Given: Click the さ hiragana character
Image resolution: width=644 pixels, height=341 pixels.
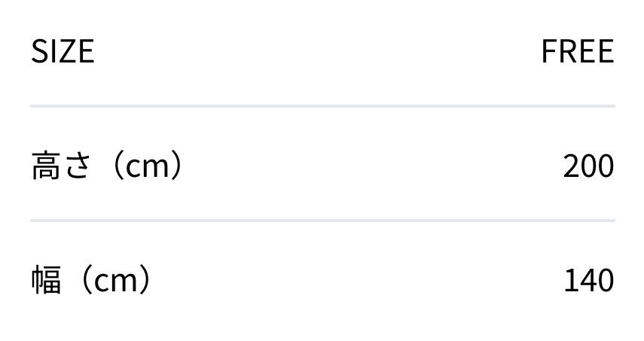Looking at the screenshot, I should (x=78, y=166).
